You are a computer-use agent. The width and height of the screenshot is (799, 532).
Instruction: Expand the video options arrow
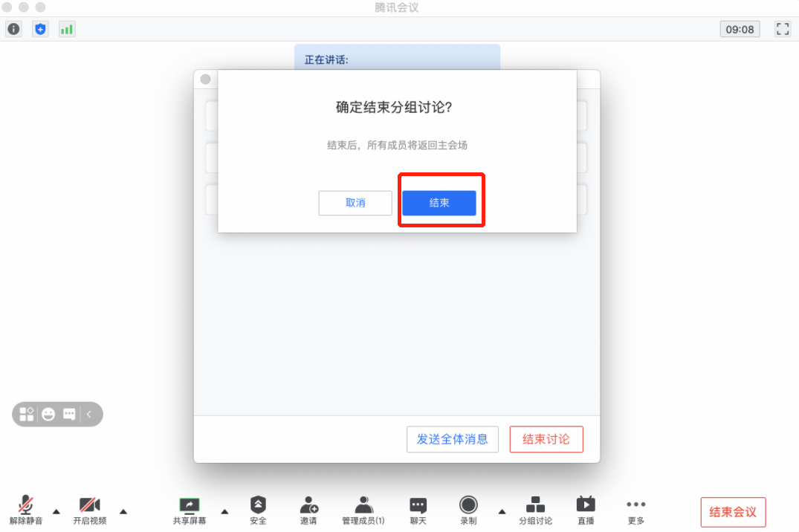tap(123, 512)
